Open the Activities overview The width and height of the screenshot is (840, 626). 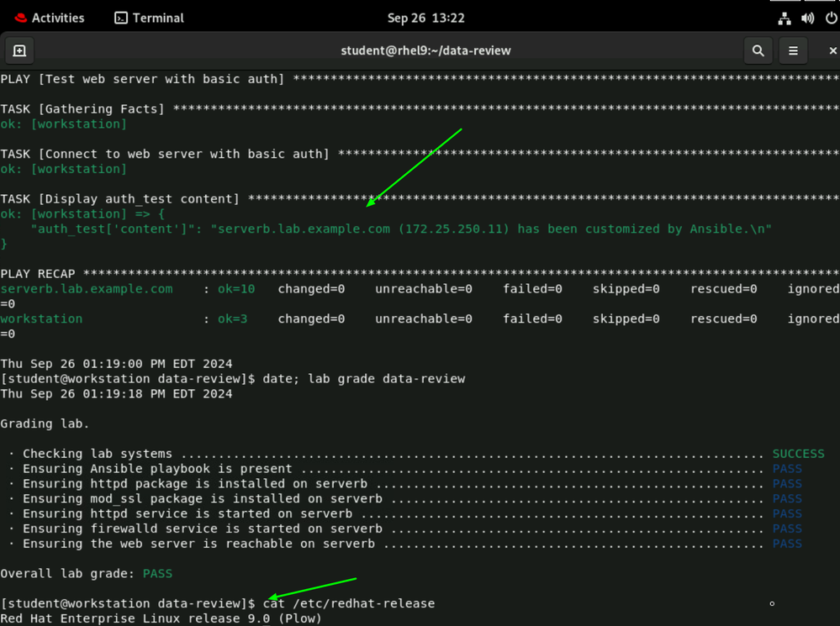[x=58, y=18]
